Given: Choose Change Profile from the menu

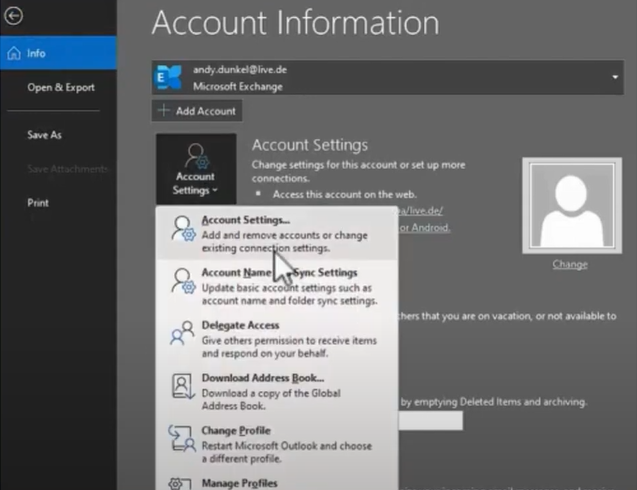Looking at the screenshot, I should click(277, 444).
